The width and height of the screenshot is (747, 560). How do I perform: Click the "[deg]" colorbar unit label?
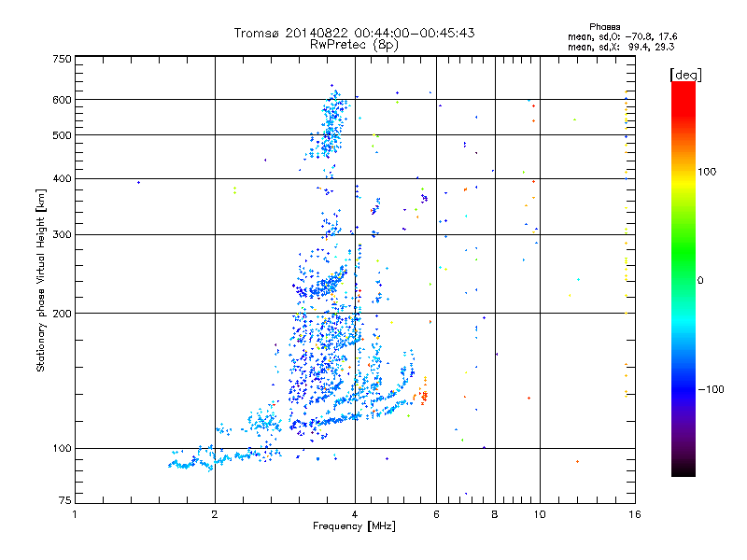tap(685, 75)
